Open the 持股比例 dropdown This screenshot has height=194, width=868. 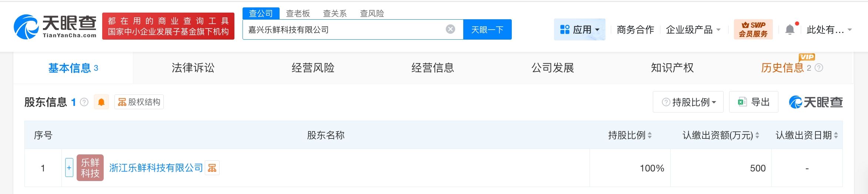(x=688, y=102)
